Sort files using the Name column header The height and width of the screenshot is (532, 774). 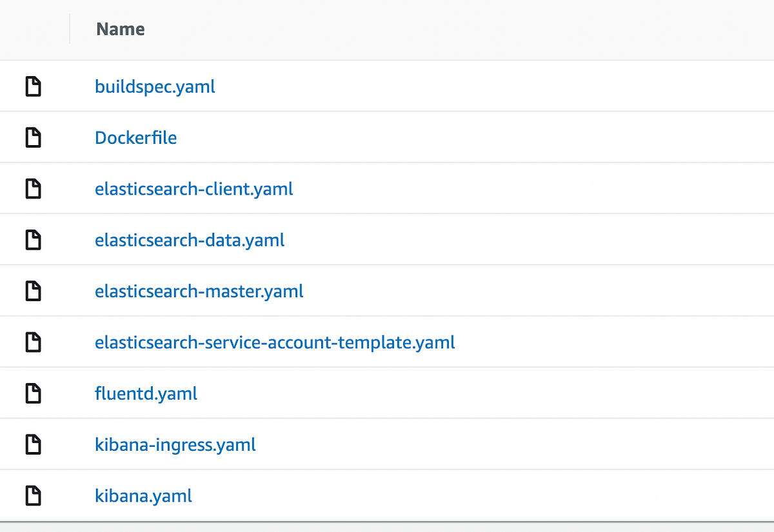click(120, 28)
